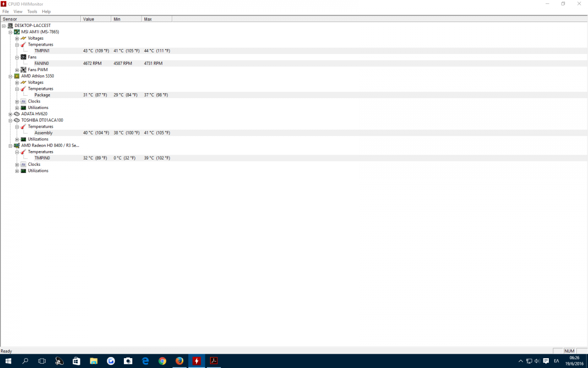Viewport: 588px width, 368px height.
Task: Click the voltage icon under AMD Athlon 5350
Action: pyautogui.click(x=23, y=82)
